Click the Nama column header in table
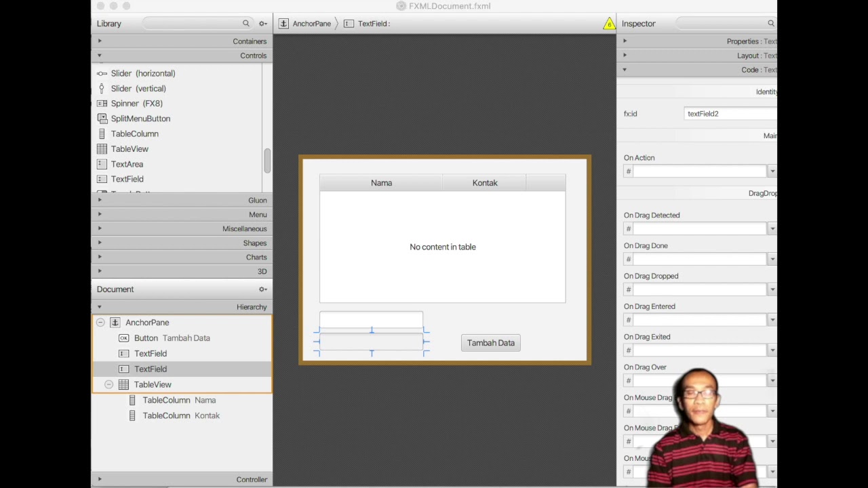Viewport: 868px width, 488px height. point(381,183)
